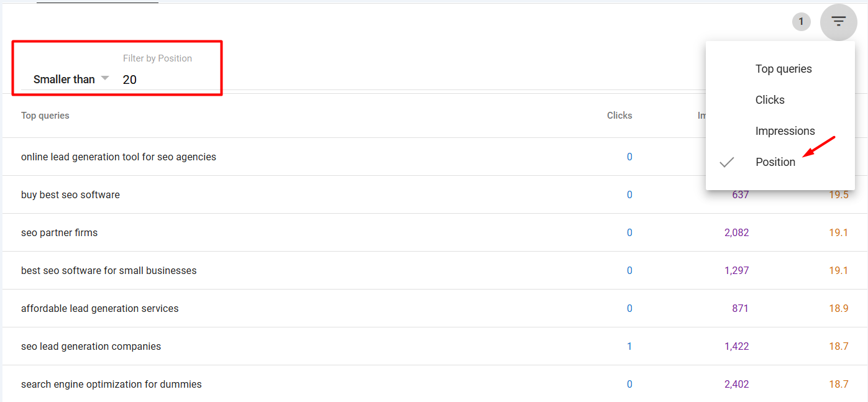The width and height of the screenshot is (868, 402).
Task: Click the checkmark beside Position
Action: [x=726, y=162]
